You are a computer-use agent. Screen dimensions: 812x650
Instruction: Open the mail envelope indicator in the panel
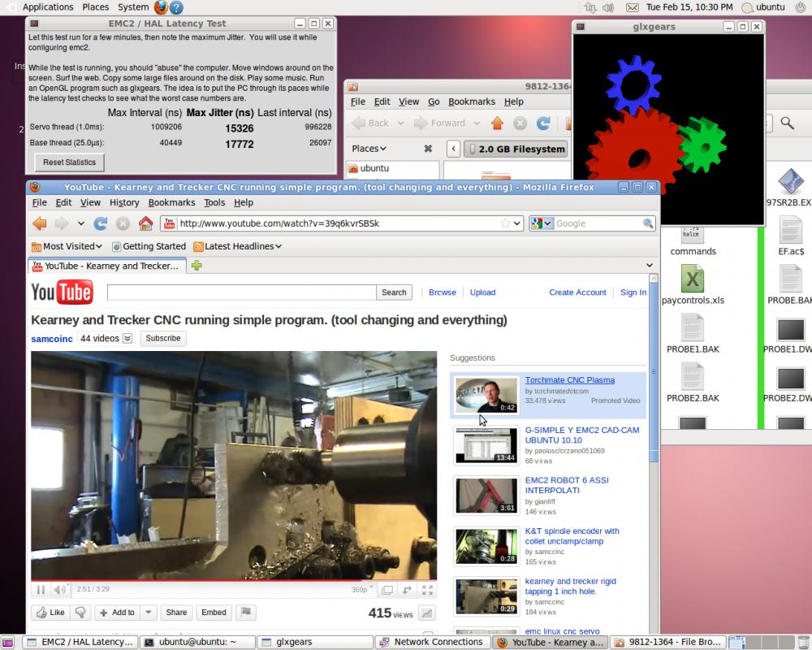(x=632, y=7)
